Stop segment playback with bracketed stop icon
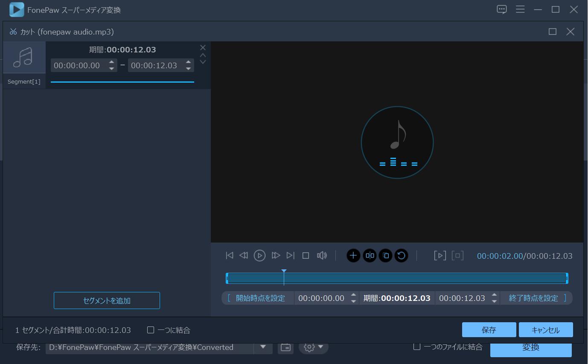588x364 pixels. tap(457, 255)
